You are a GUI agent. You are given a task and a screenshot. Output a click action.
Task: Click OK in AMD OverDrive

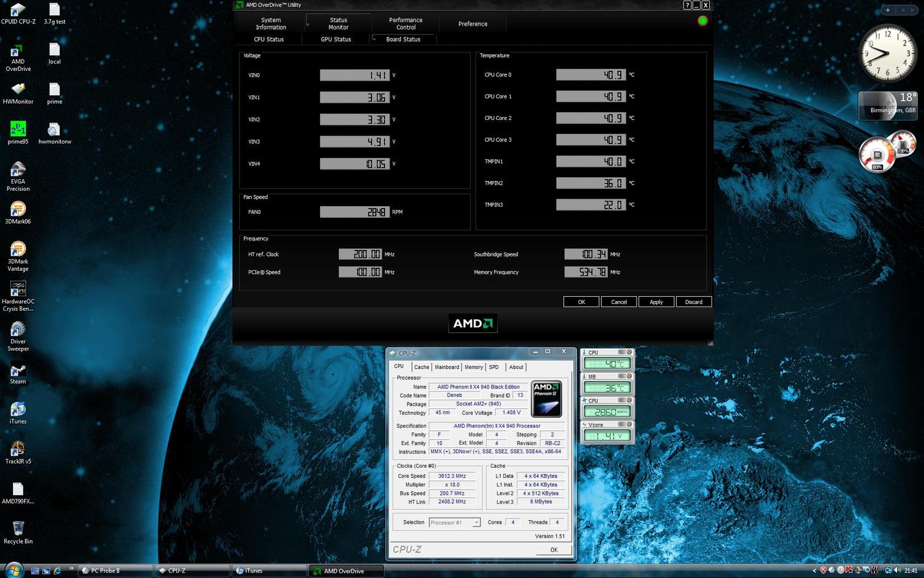581,302
